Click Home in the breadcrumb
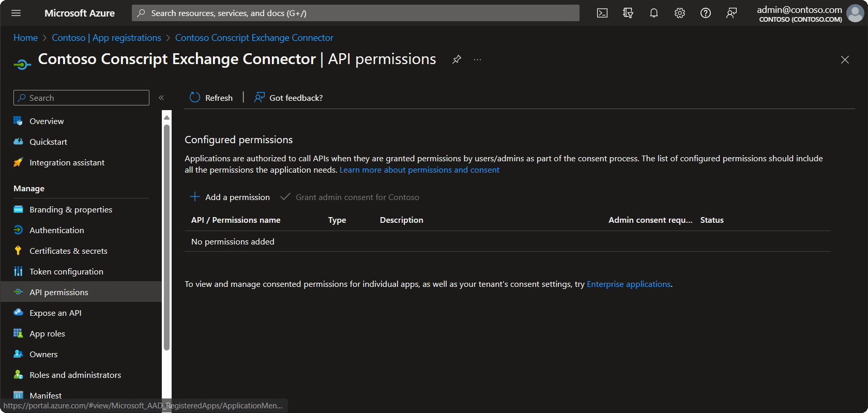 point(25,38)
